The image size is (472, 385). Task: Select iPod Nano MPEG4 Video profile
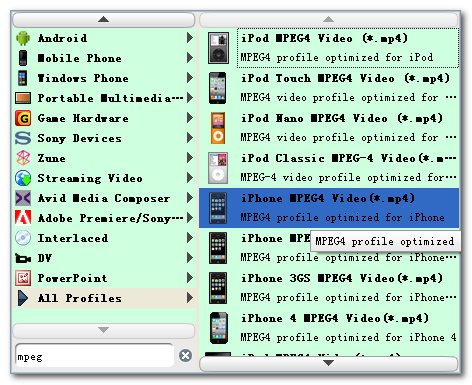(x=329, y=128)
